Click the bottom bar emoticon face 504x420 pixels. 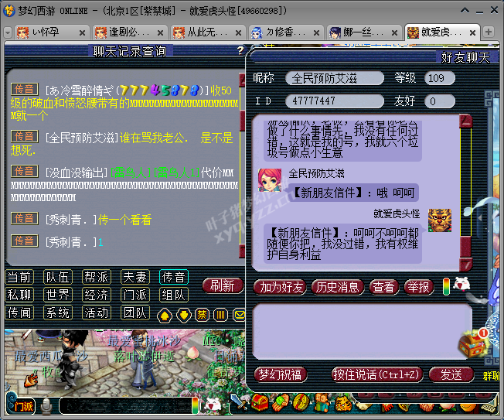213,405
